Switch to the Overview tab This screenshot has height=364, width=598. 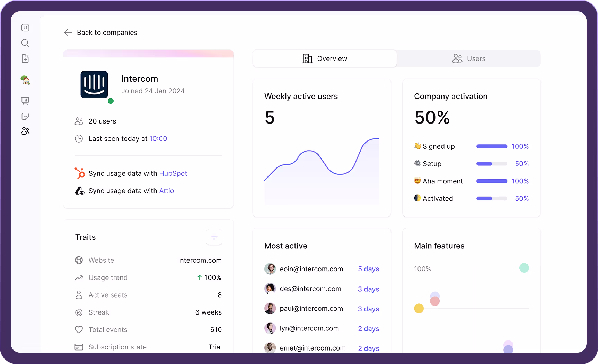tap(325, 58)
